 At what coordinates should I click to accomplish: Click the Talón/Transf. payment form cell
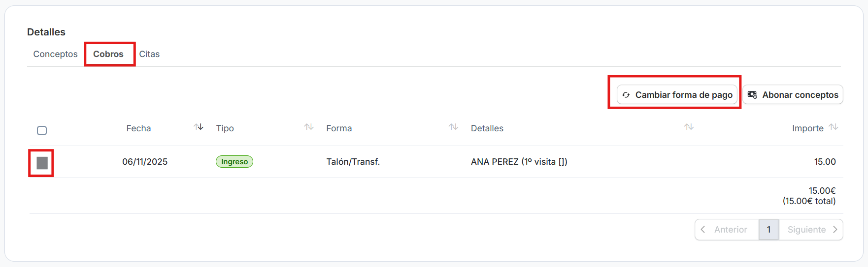tap(353, 162)
